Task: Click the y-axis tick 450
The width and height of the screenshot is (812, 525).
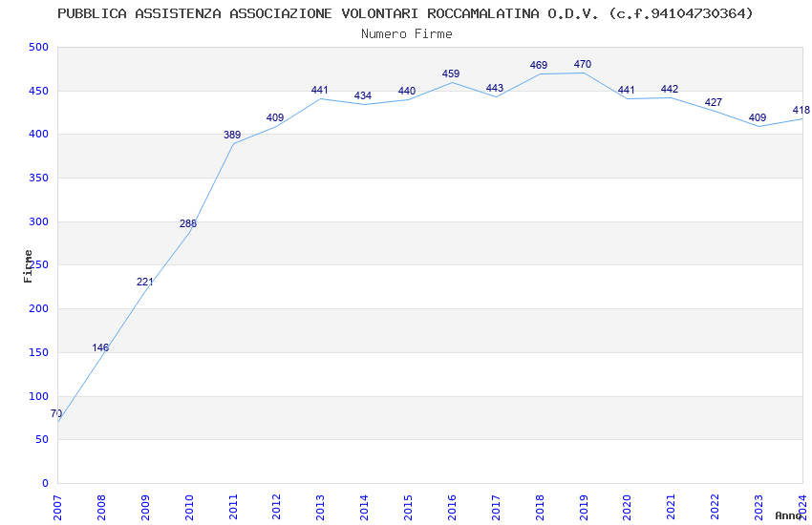Action: tap(38, 91)
